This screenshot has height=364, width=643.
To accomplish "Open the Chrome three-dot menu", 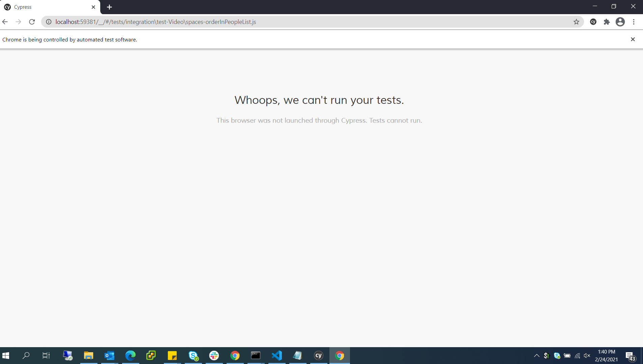I will [x=634, y=22].
